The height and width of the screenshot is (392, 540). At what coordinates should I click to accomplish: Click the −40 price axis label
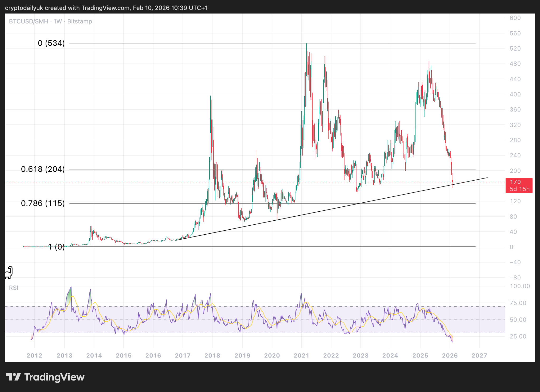pyautogui.click(x=515, y=262)
